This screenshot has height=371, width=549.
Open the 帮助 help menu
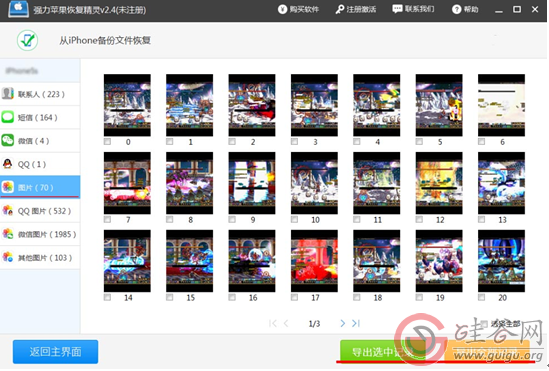click(465, 9)
